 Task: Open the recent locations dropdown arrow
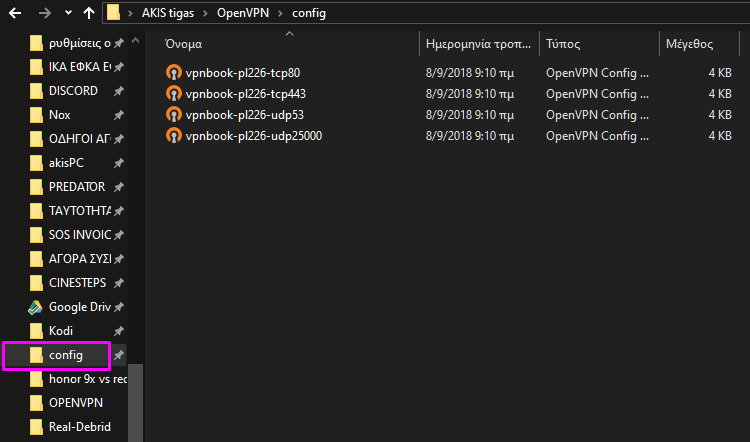(67, 14)
